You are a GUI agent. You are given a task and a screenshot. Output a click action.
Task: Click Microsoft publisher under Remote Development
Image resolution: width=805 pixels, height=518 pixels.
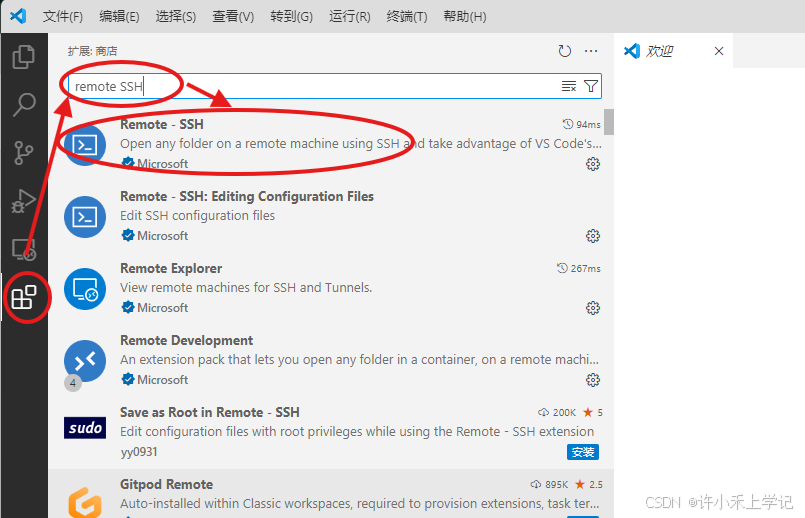(x=162, y=380)
